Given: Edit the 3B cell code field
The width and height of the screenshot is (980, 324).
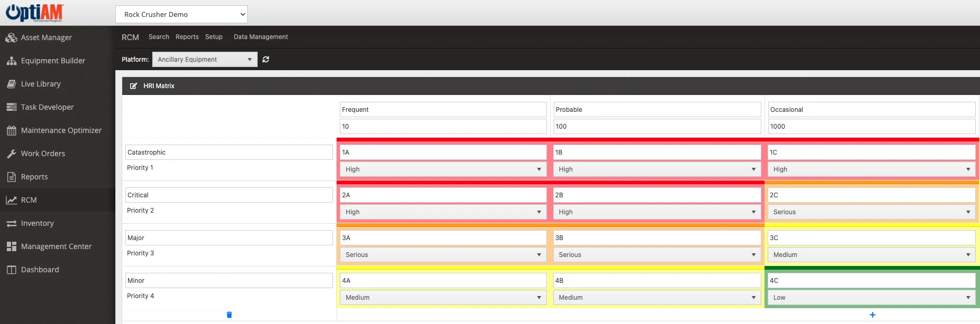Looking at the screenshot, I should (657, 238).
